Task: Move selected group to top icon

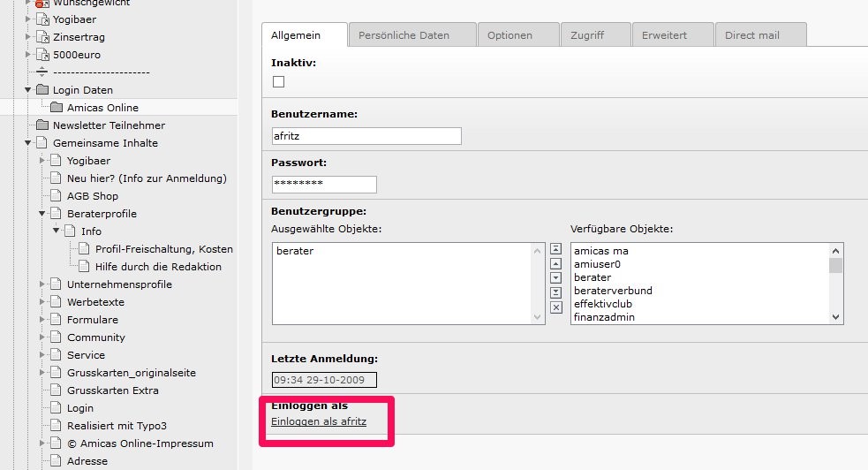Action: coord(555,249)
